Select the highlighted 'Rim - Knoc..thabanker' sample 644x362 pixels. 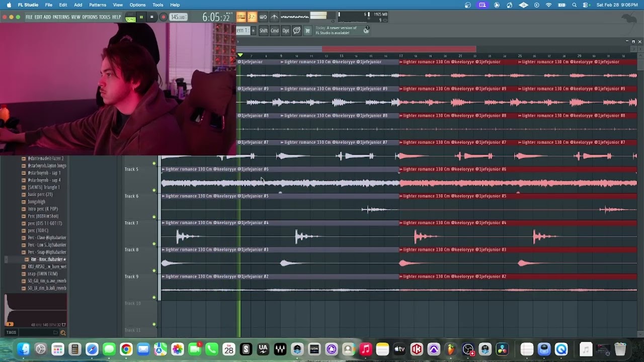coord(48,259)
